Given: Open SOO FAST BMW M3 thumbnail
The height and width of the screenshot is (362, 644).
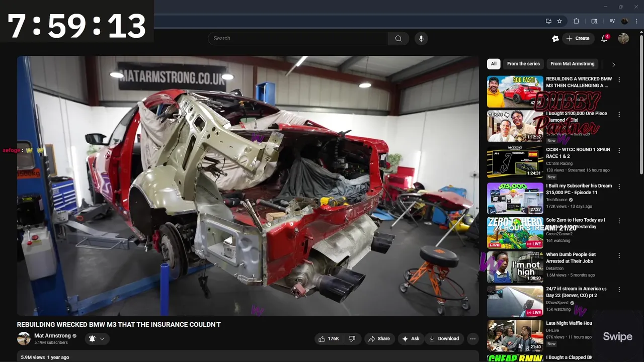Looking at the screenshot, I should coord(515,92).
